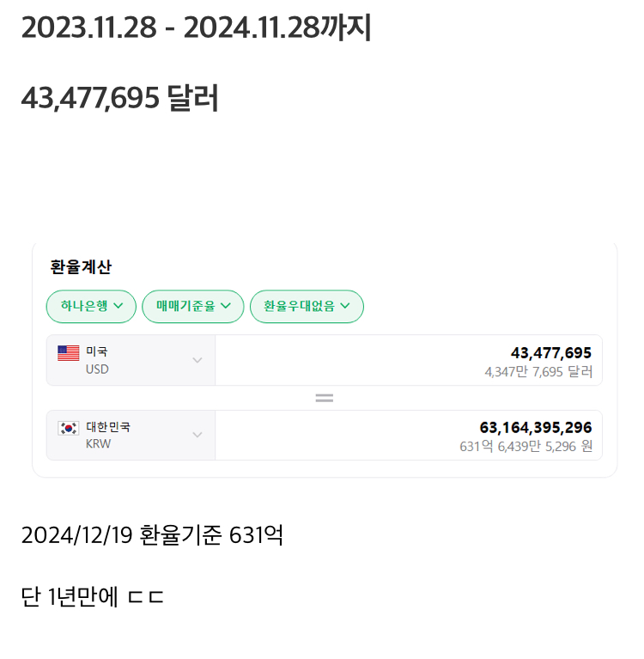Image resolution: width=644 pixels, height=659 pixels.
Task: Select the 미국 country label
Action: click(x=97, y=351)
